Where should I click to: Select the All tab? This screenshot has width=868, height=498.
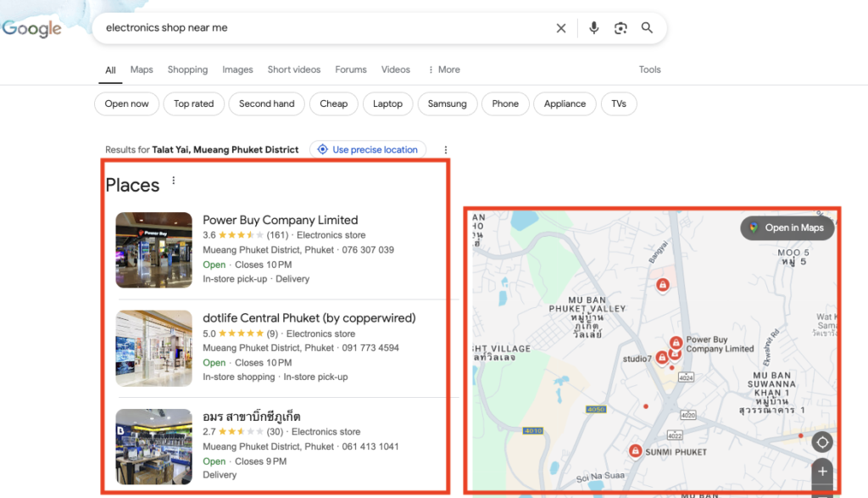110,70
